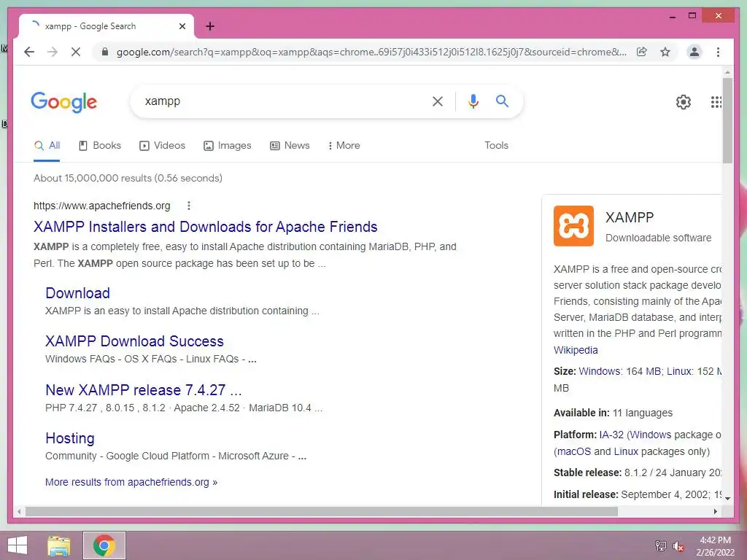Open the IA-32 platform link
The height and width of the screenshot is (560, 747).
[611, 435]
